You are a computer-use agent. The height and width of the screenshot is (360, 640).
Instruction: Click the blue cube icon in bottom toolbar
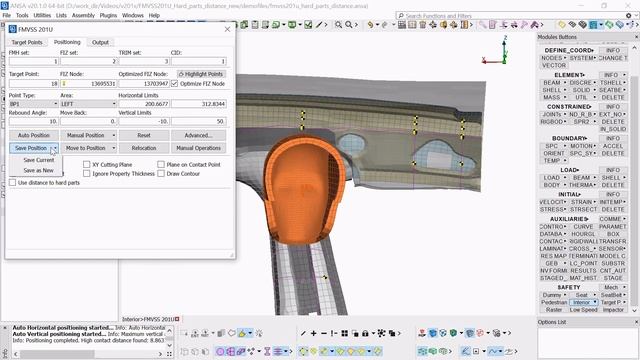(433, 333)
